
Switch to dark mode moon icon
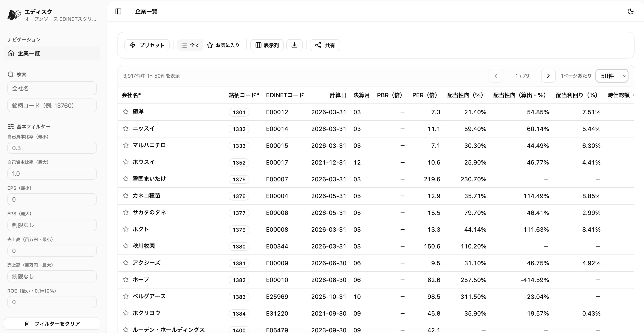pyautogui.click(x=630, y=11)
